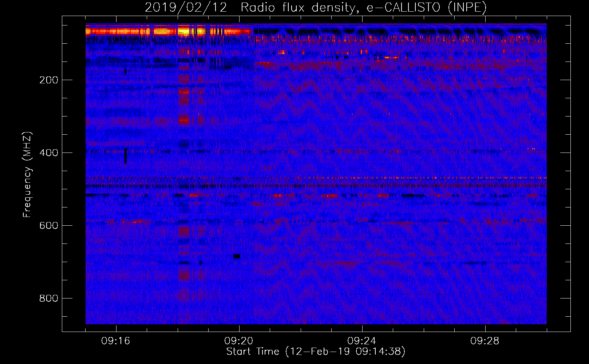Click the plot title 'Radio flux density, e-CALLISTO (INPE)'
The height and width of the screenshot is (364, 589).
364,7
